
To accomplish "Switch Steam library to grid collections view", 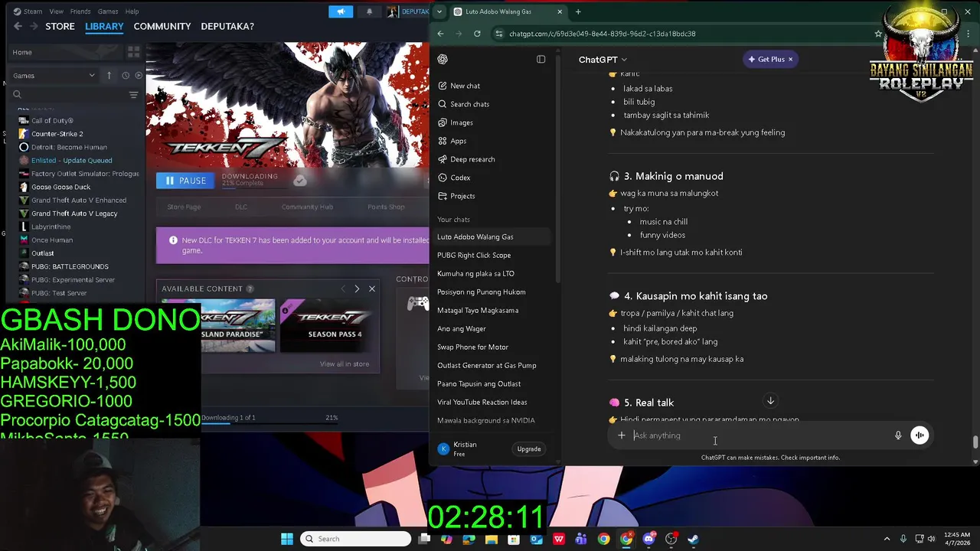I will pos(133,52).
